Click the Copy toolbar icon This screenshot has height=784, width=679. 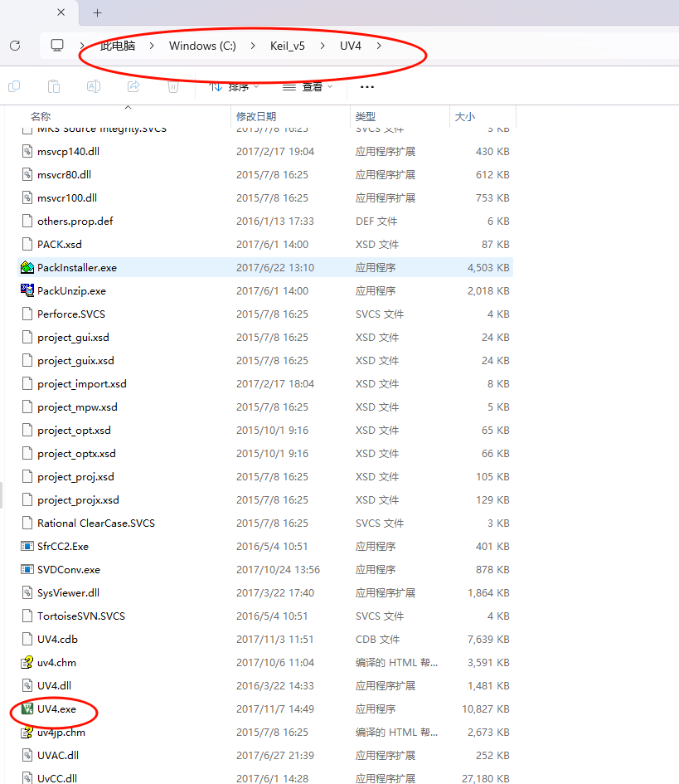tap(14, 86)
